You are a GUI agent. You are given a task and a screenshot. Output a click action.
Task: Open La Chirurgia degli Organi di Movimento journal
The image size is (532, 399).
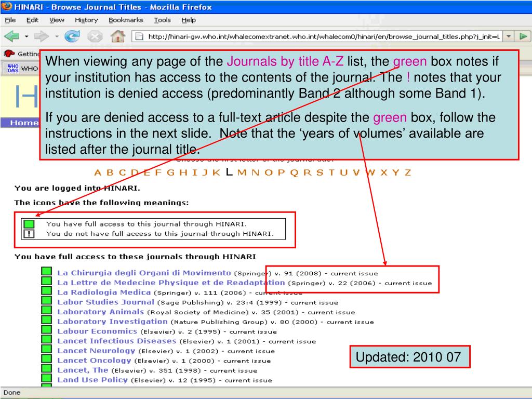pyautogui.click(x=144, y=273)
